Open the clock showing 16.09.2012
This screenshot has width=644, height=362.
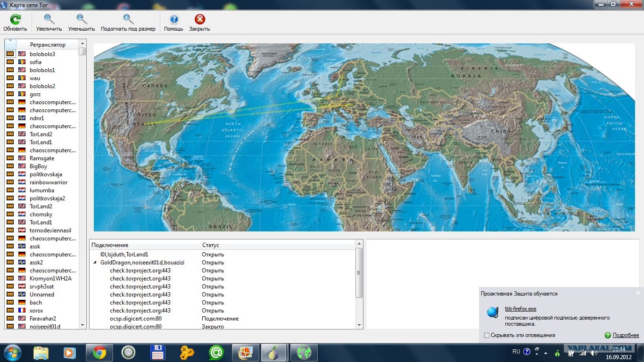pyautogui.click(x=619, y=353)
